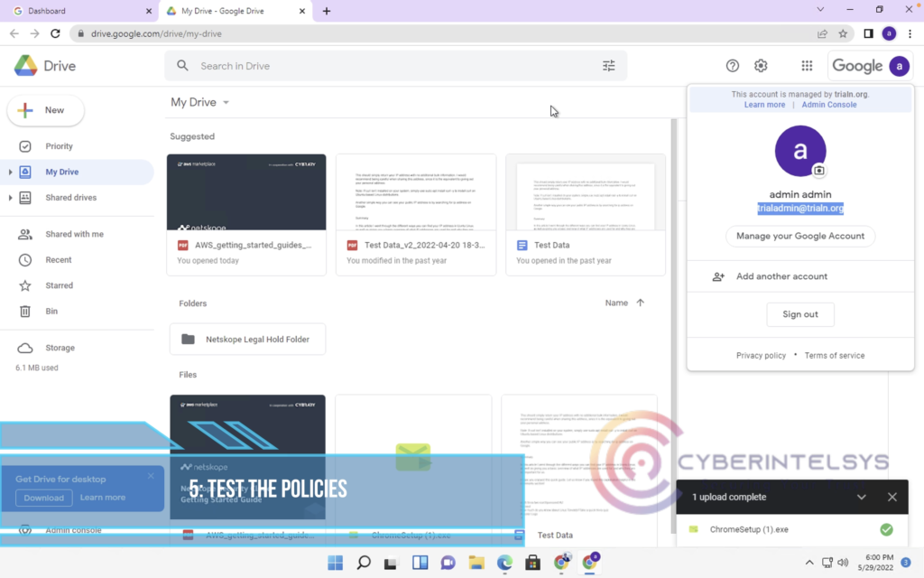The image size is (924, 578).
Task: Open Netskope Legal Hold Folder
Action: [x=247, y=340]
